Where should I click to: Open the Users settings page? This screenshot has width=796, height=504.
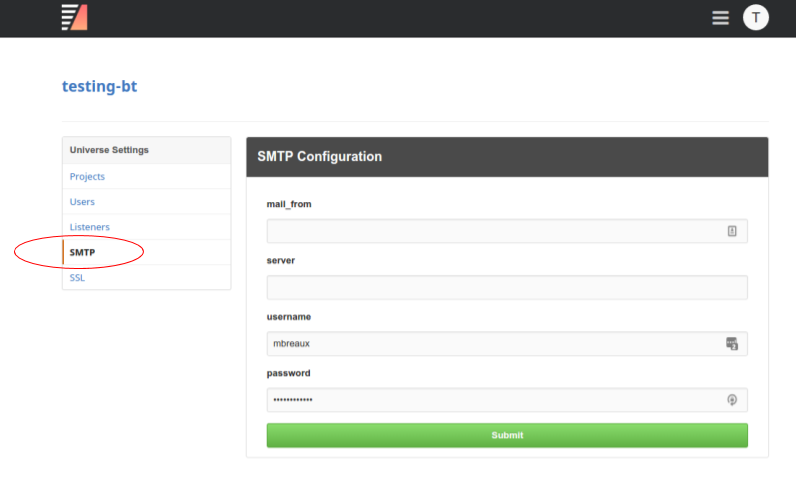click(x=82, y=202)
